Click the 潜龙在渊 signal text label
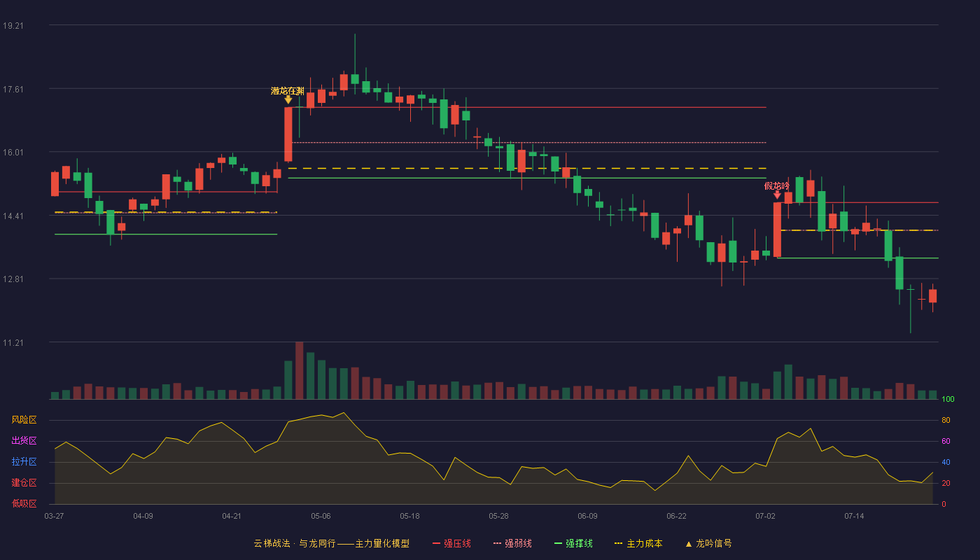 coord(288,91)
